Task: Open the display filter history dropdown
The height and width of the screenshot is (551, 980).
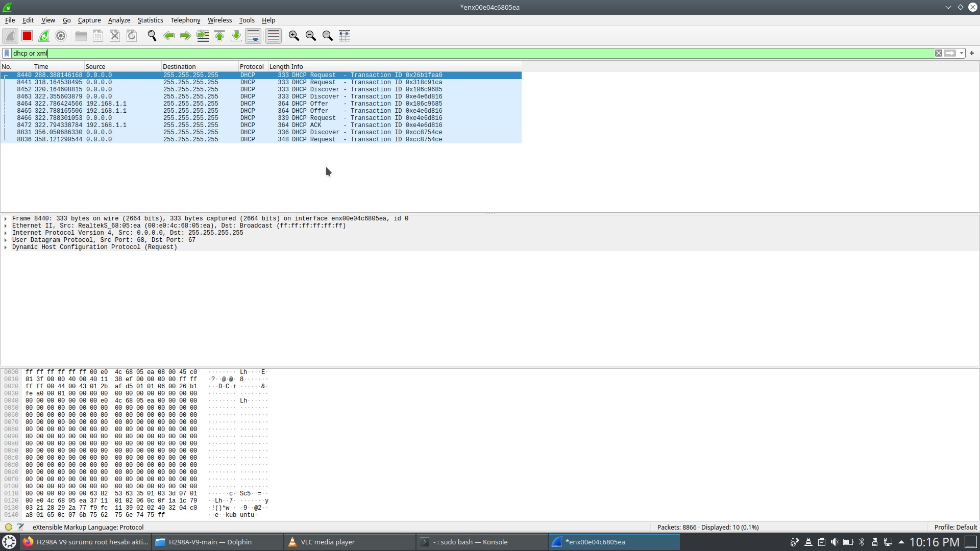Action: (962, 53)
